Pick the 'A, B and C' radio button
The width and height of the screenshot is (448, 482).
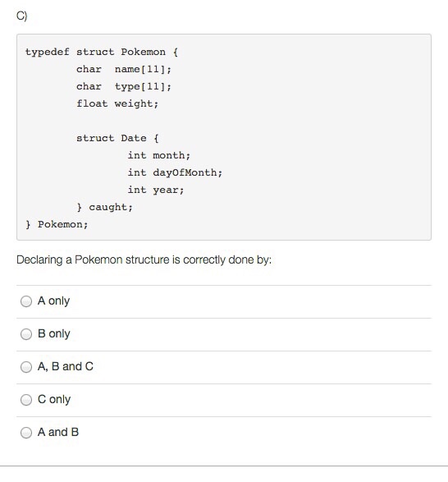click(x=26, y=367)
